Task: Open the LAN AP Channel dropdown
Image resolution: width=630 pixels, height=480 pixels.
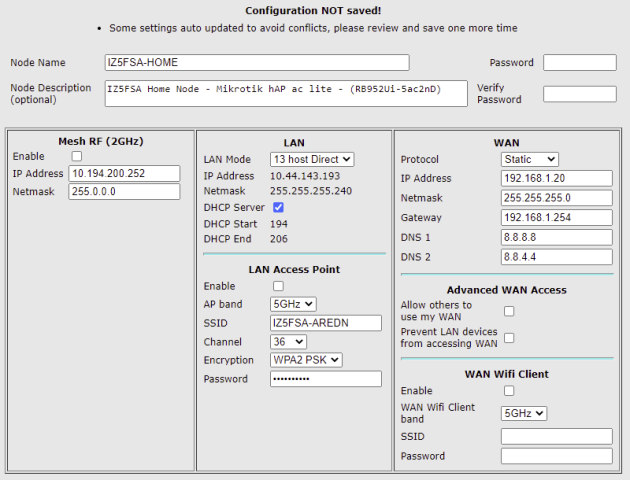Action: 288,342
